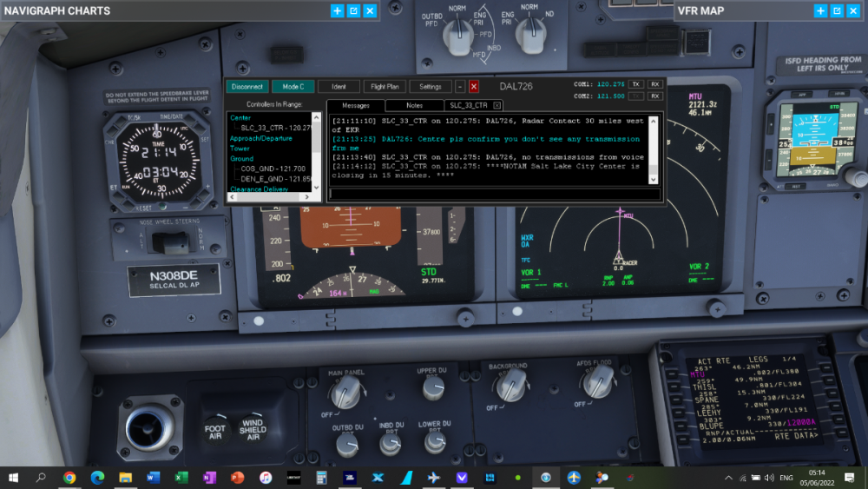Toggle Mode C transponder button

point(293,86)
